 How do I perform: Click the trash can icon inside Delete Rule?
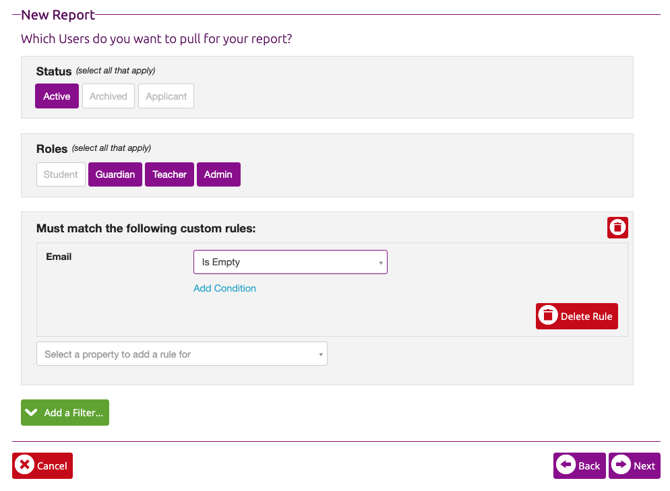pyautogui.click(x=548, y=316)
